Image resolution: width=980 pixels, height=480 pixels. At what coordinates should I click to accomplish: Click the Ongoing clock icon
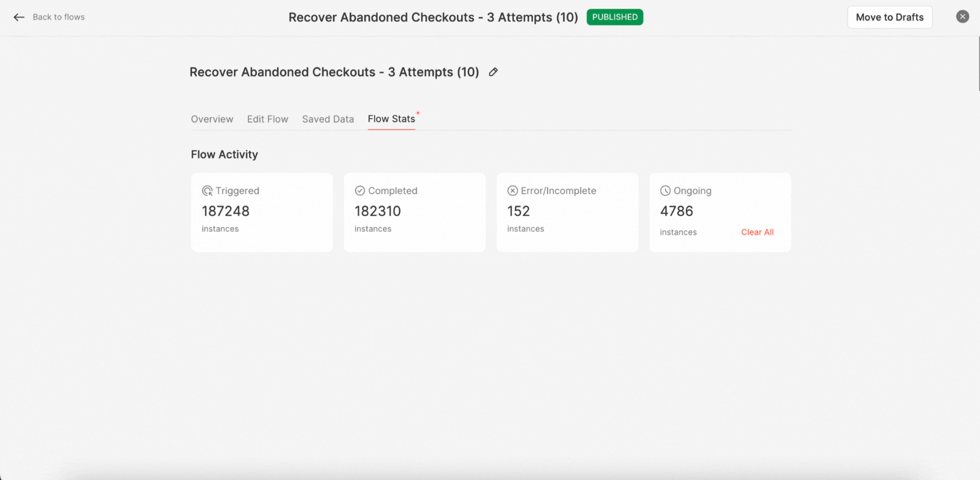665,191
